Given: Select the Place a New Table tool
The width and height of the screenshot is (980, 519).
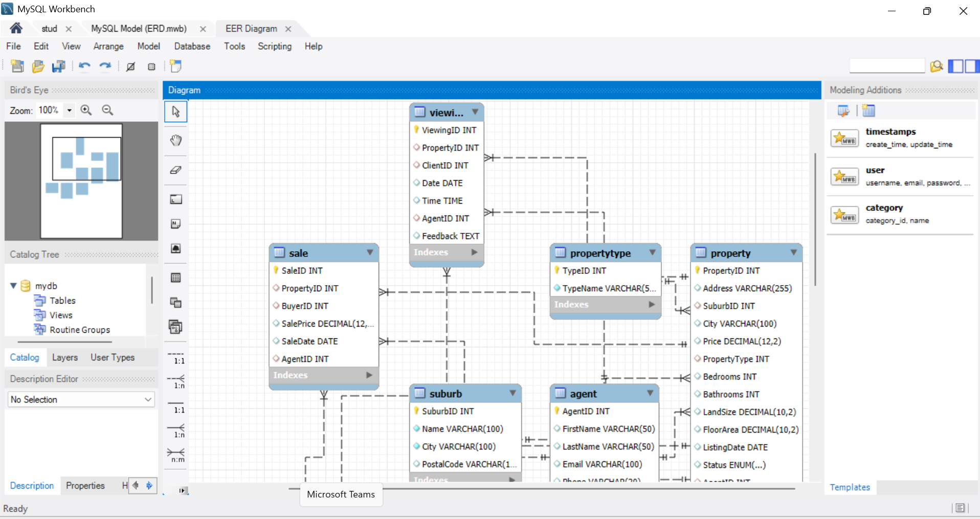Looking at the screenshot, I should pos(175,277).
